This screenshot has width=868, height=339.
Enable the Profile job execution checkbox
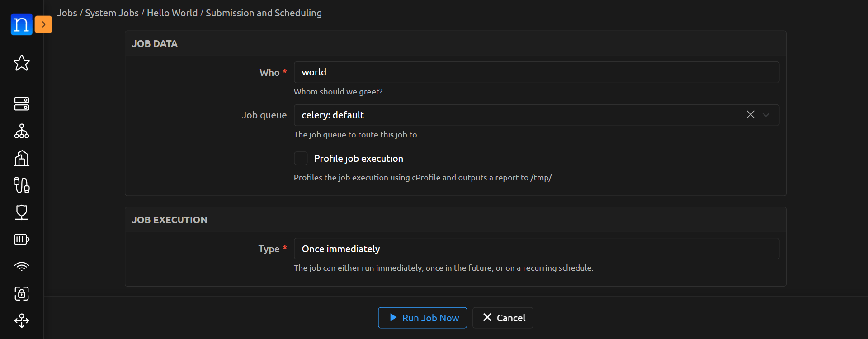point(301,159)
